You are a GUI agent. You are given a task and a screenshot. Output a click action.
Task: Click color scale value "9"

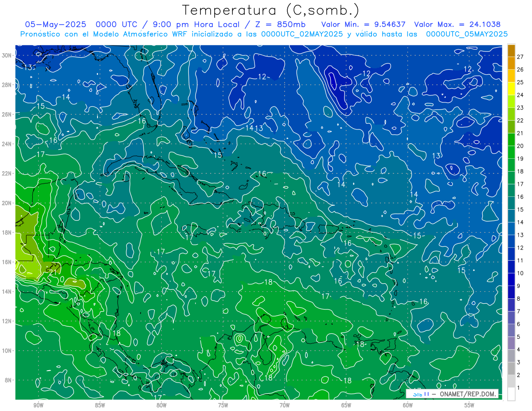(519, 286)
